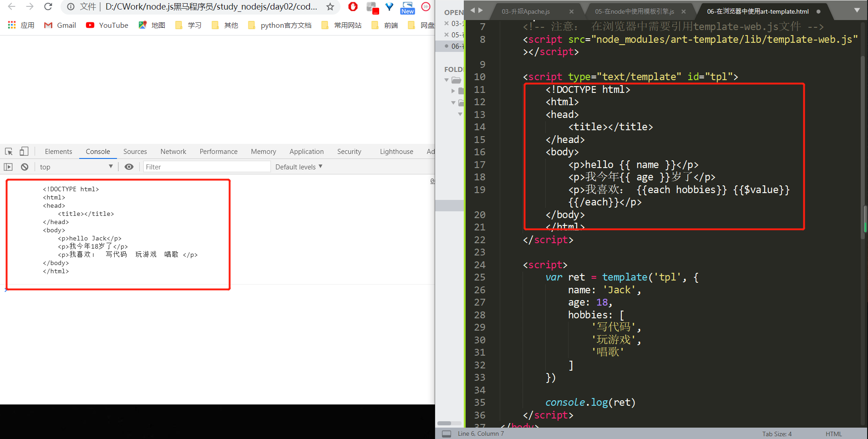This screenshot has height=439, width=868.
Task: Clear the console with the ban icon
Action: click(25, 167)
